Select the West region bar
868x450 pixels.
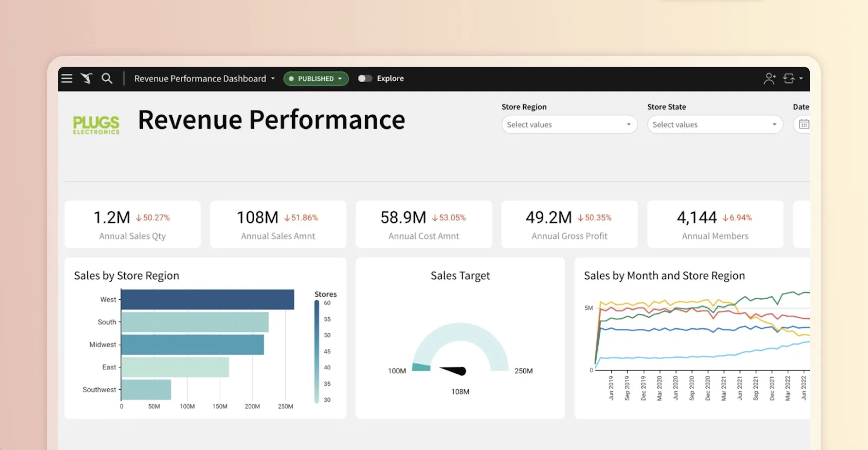pos(207,300)
